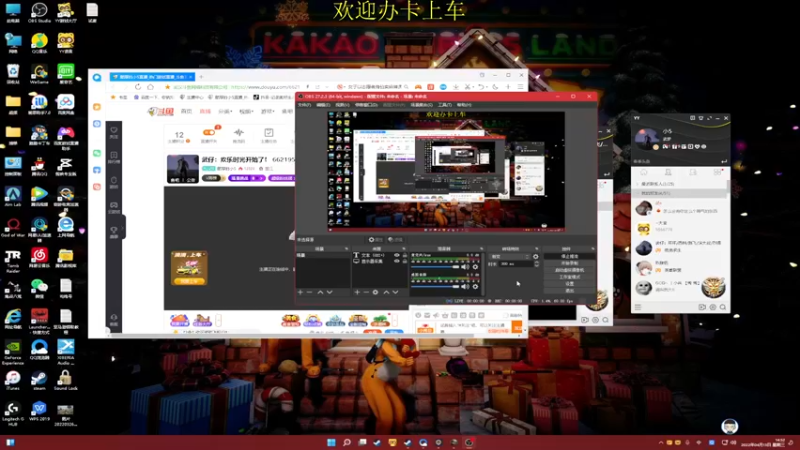
Task: Open YY search magnifier icon
Action: pyautogui.click(x=722, y=307)
